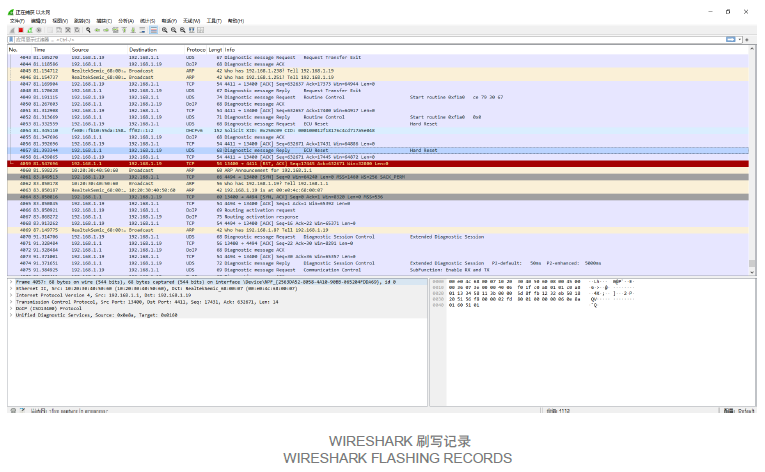Screen dimensions: 765x472
Task: Open the 编辑(E) Edit menu
Action: [38, 21]
